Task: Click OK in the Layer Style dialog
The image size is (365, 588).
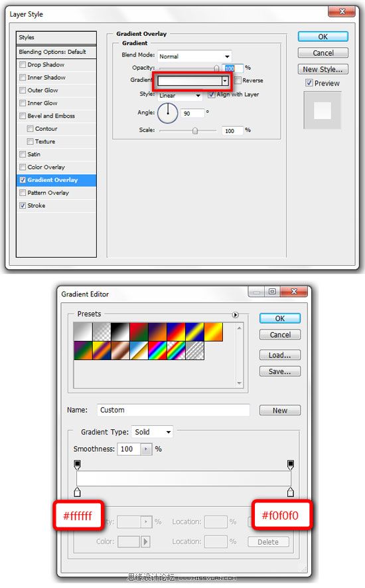Action: point(323,37)
